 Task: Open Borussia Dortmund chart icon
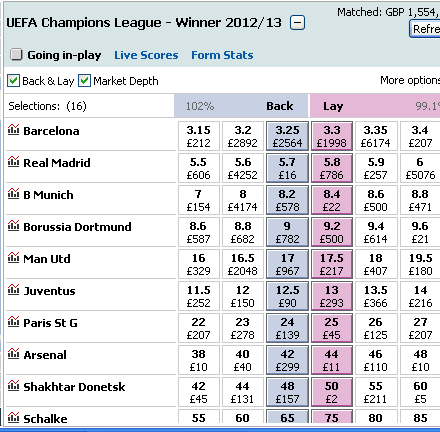[x=13, y=225]
